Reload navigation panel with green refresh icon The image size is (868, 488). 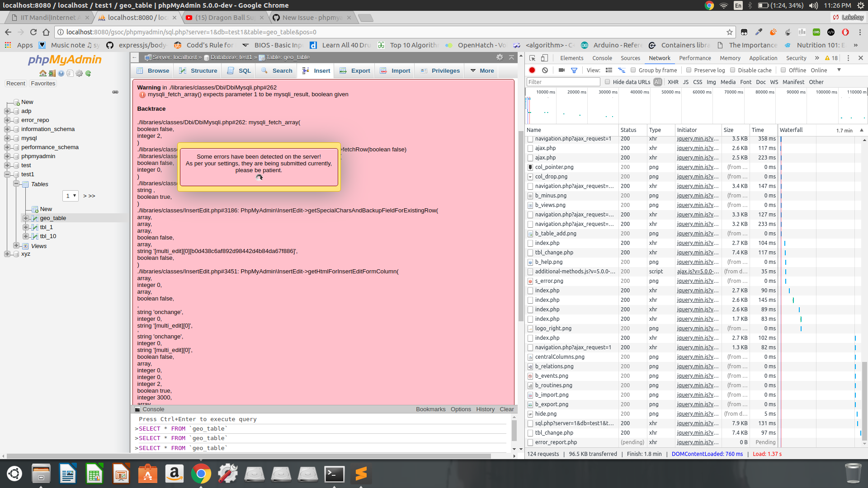coord(87,73)
